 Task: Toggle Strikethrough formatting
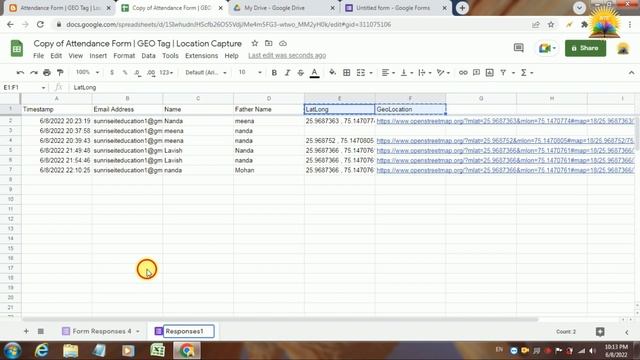pos(301,73)
